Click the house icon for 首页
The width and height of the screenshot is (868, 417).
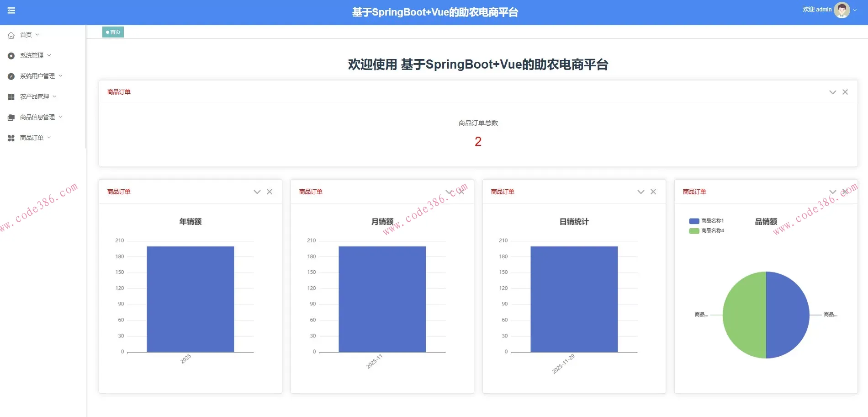pos(11,35)
